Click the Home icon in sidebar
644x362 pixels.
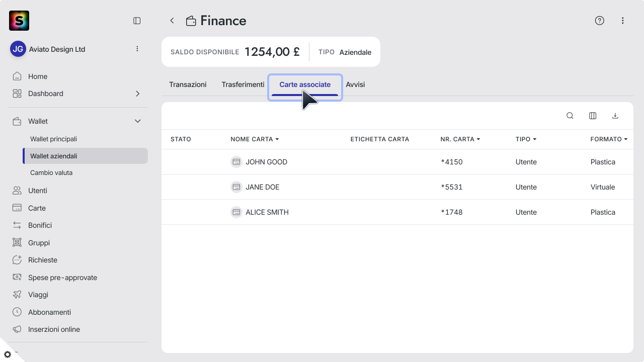tap(17, 76)
